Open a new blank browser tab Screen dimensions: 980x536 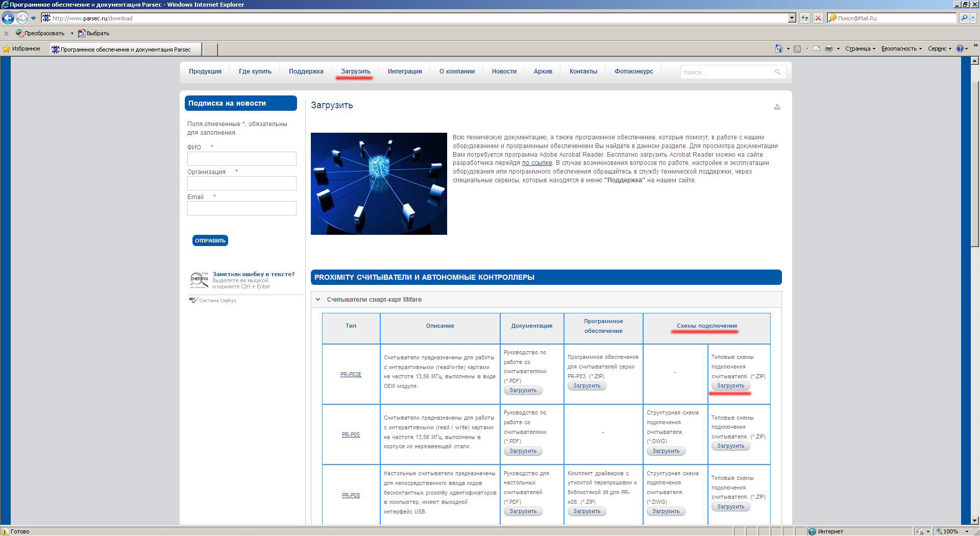tap(210, 50)
